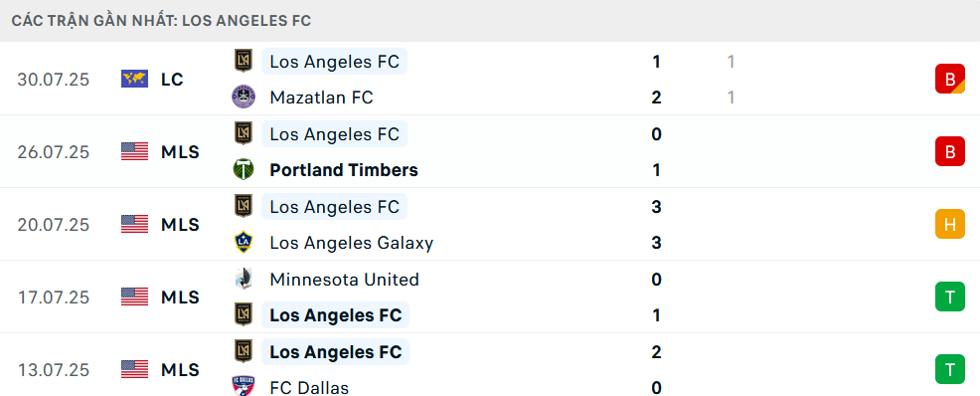Click the FC Dallas crest icon
Screen dimensions: 980x396
click(244, 386)
